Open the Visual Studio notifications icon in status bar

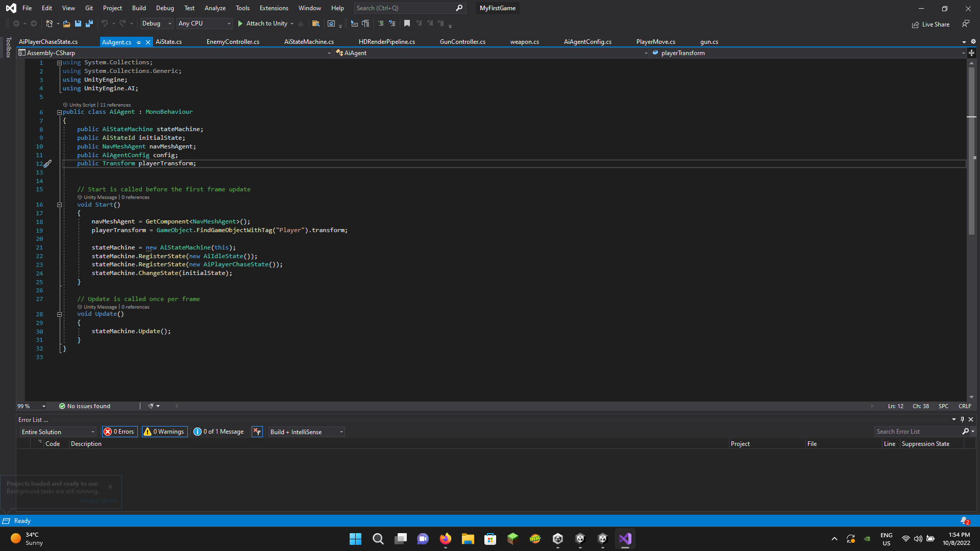pyautogui.click(x=964, y=521)
